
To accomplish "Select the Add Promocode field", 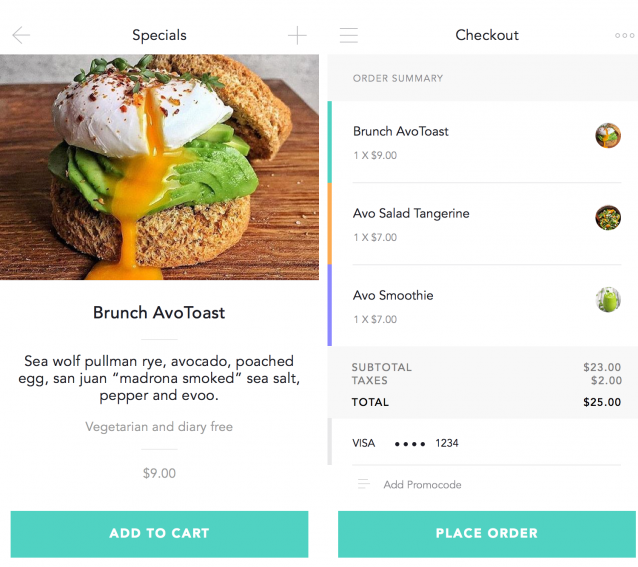I will [x=422, y=485].
